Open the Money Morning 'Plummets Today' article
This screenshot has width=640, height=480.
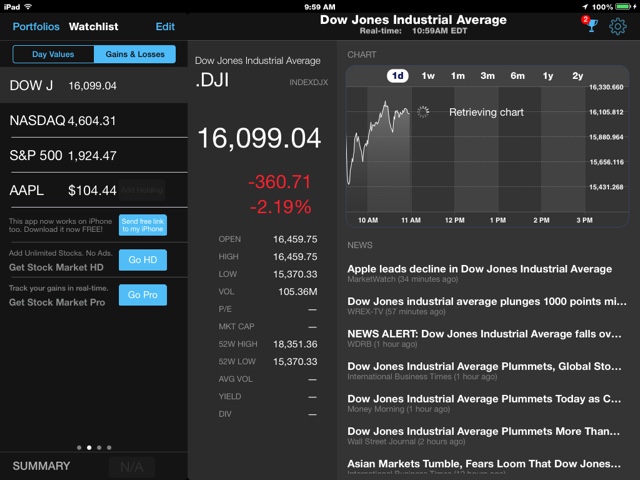coord(486,403)
